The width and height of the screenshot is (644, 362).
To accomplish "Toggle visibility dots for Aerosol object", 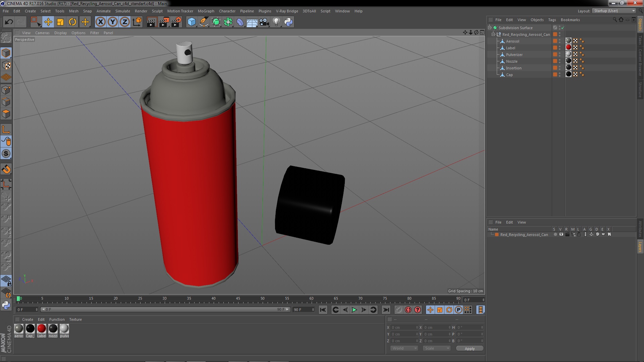I will [559, 41].
